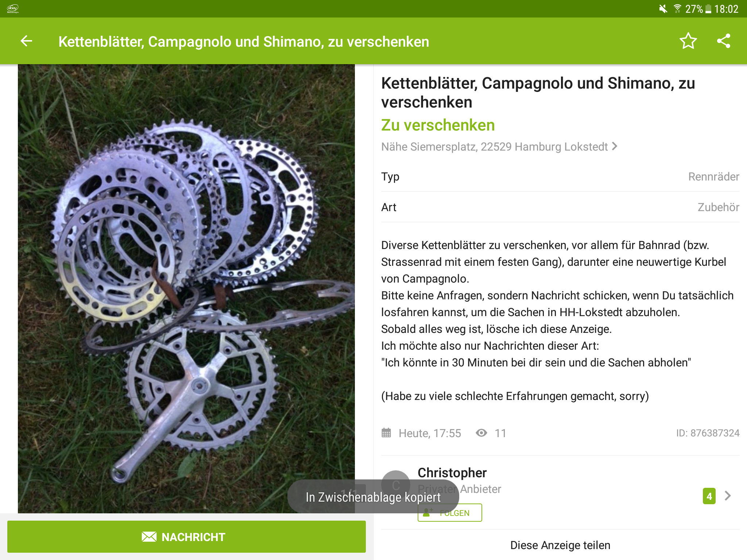Send a message via NACHRICHT button
Image resolution: width=747 pixels, height=560 pixels.
point(186,537)
